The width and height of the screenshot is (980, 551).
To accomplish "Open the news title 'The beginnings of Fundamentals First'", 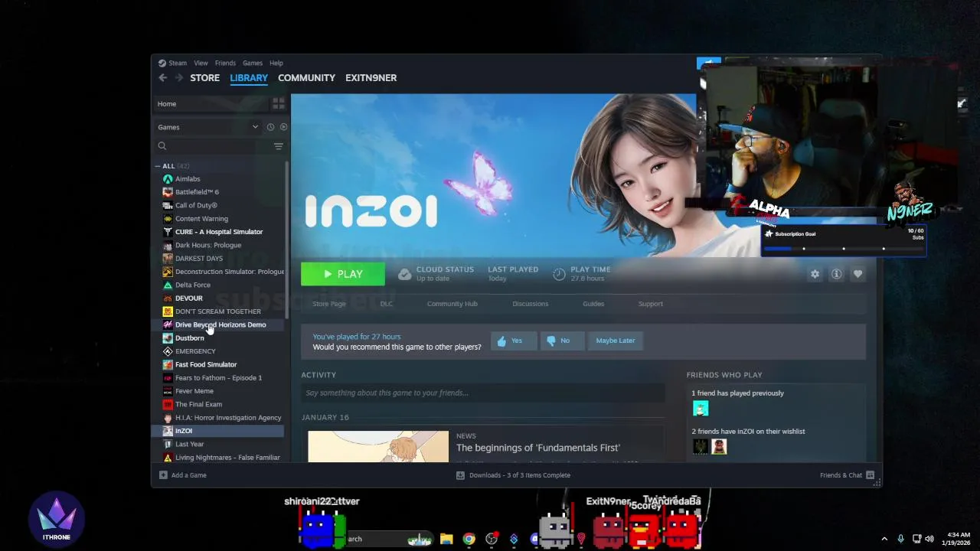I will click(538, 448).
